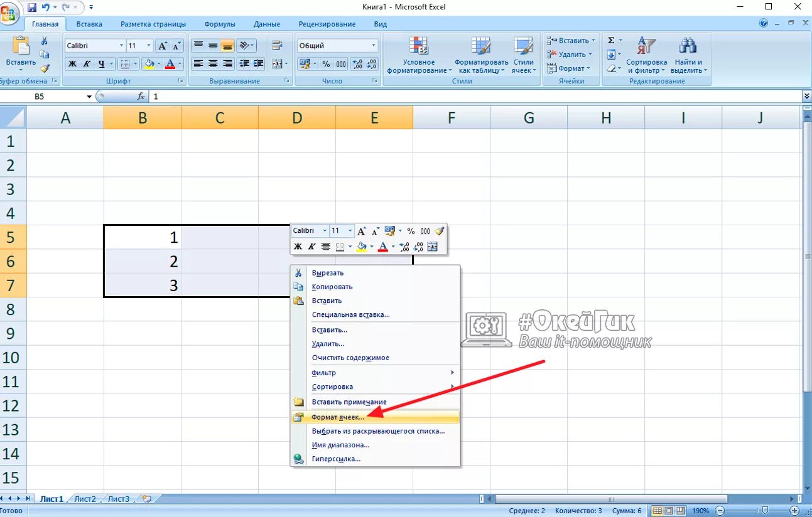Open Фильтр submenu in context menu
The width and height of the screenshot is (812, 517).
(375, 373)
